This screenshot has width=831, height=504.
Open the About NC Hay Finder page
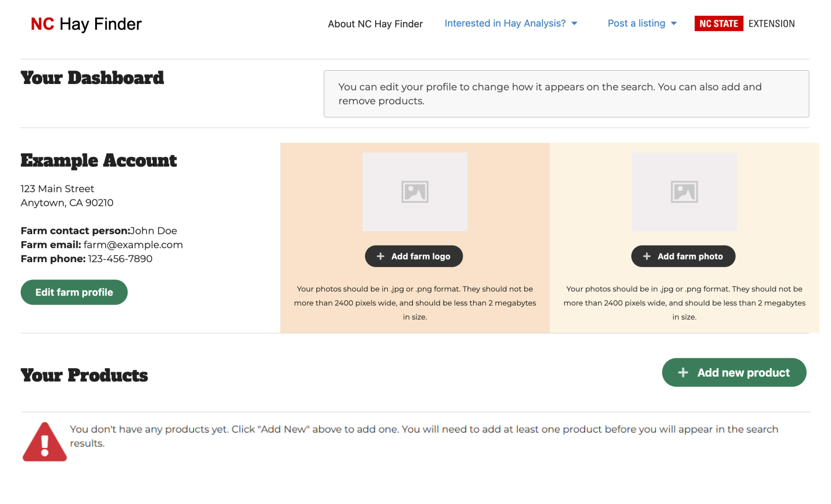point(375,24)
